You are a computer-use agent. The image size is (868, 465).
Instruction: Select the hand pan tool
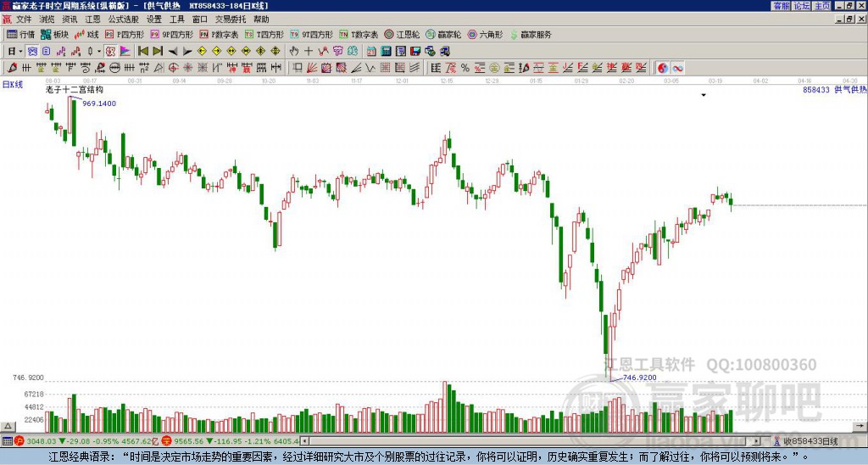click(x=294, y=52)
